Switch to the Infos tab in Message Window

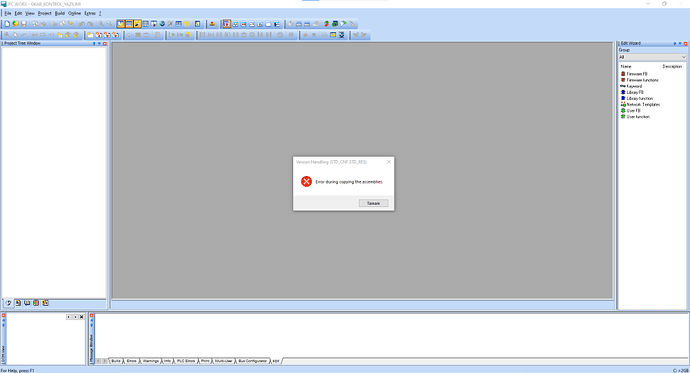[168, 361]
